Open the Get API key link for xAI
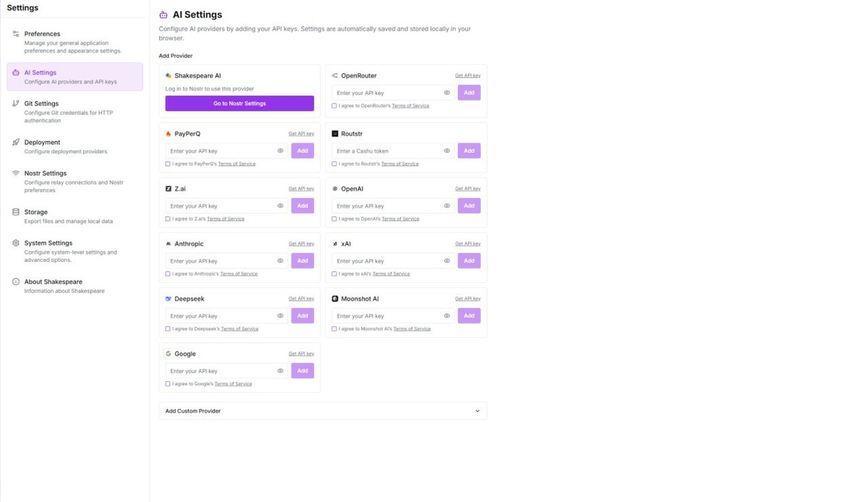 [467, 244]
